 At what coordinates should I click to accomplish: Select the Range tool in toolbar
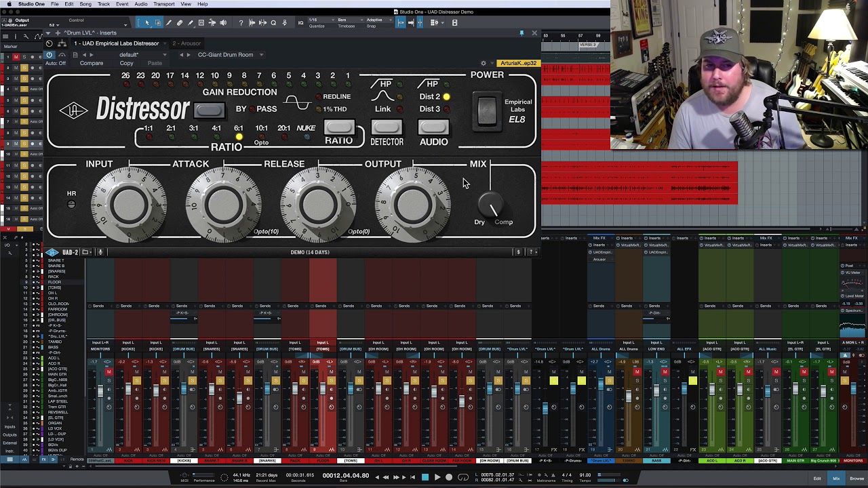click(x=158, y=23)
